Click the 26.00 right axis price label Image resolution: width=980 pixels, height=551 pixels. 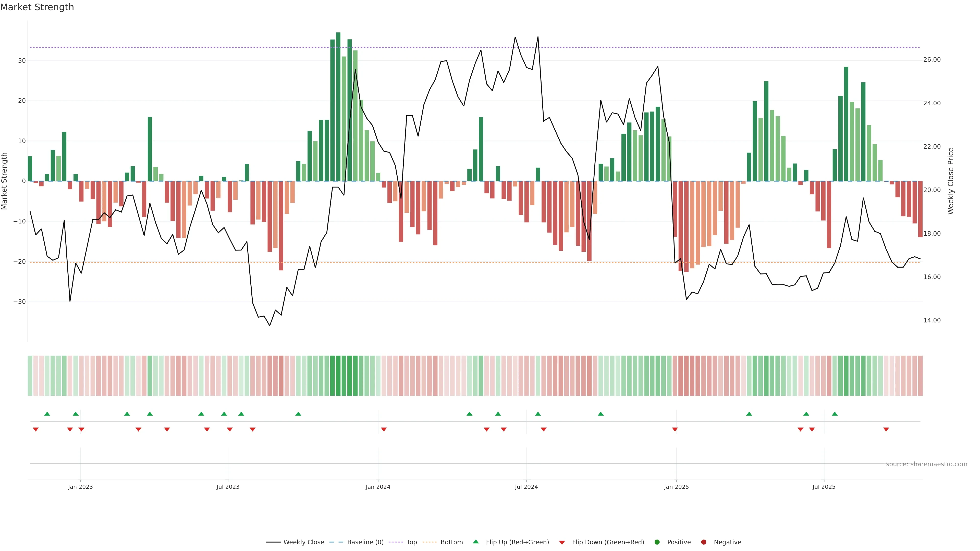tap(932, 60)
